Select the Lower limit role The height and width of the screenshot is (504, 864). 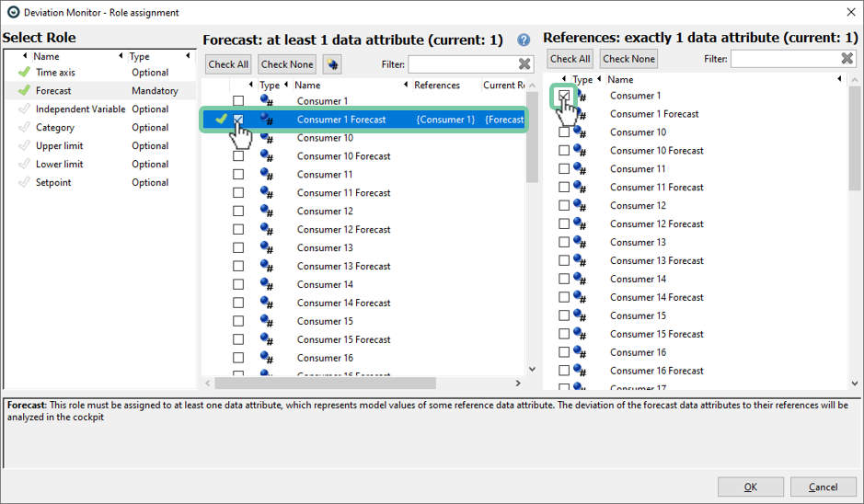tap(100, 164)
